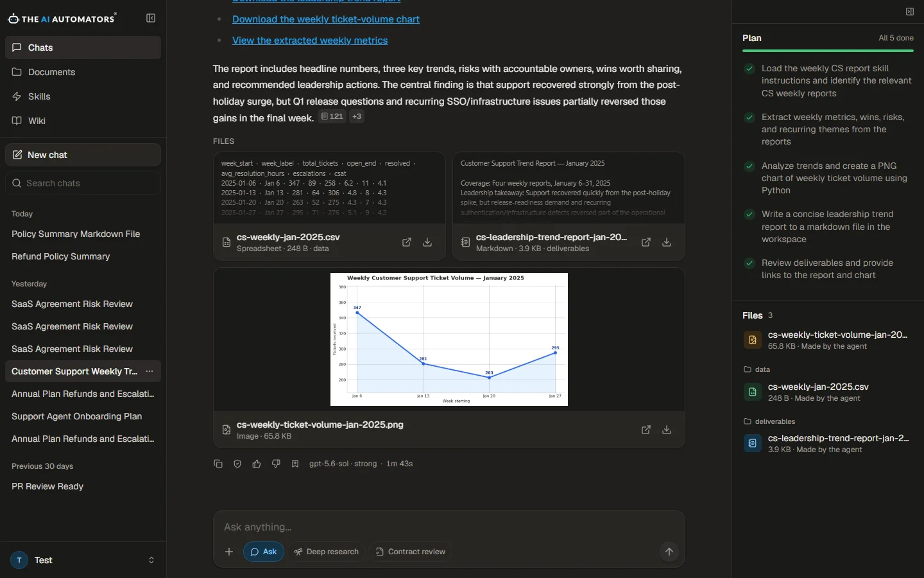
Task: Give the response a thumbs up
Action: [257, 464]
